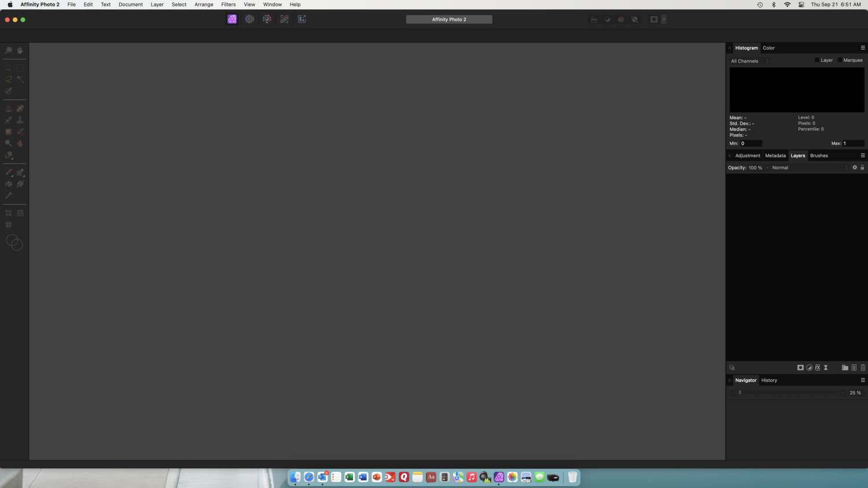Image resolution: width=868 pixels, height=488 pixels.
Task: Expand the Opacity value dropdown
Action: (x=767, y=168)
